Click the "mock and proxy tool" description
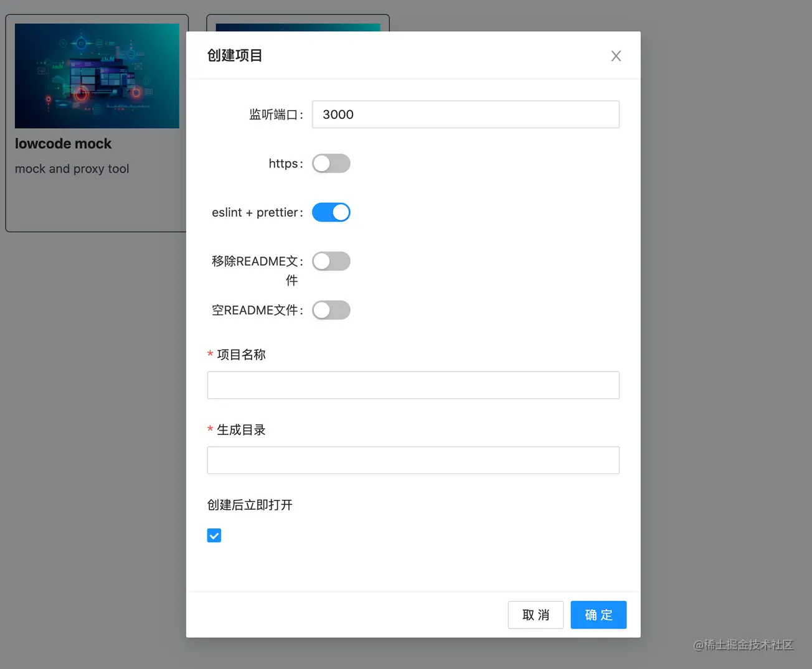812x669 pixels. pos(72,169)
